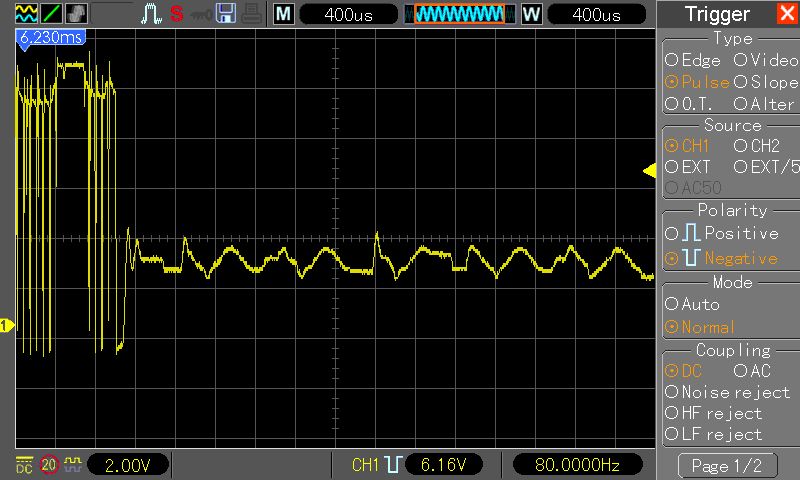Click the W window timebase icon
Viewport: 800px width, 480px height.
click(531, 14)
